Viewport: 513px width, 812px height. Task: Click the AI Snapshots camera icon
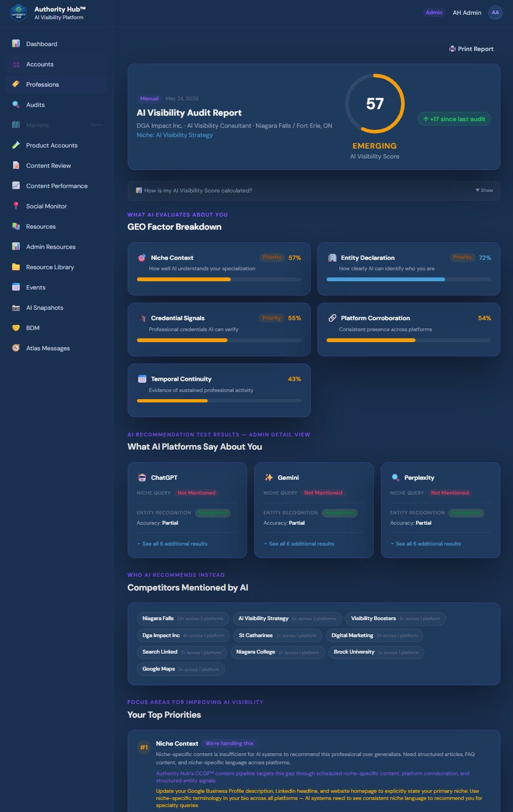[x=16, y=308]
